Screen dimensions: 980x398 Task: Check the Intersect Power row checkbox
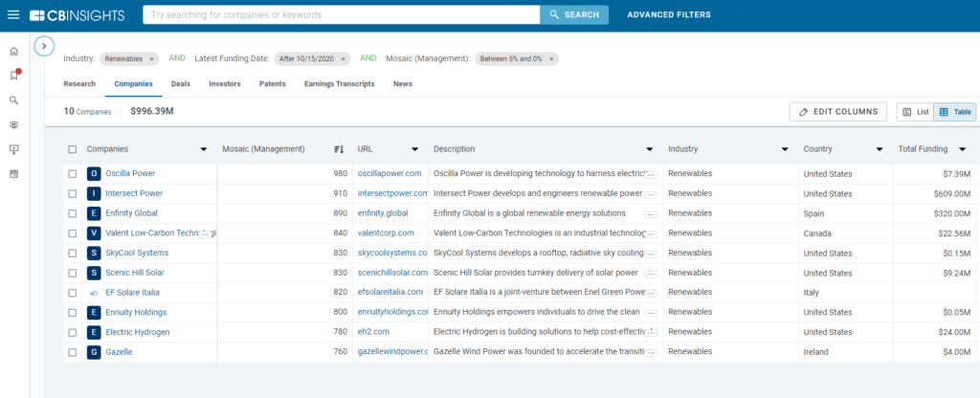(73, 193)
